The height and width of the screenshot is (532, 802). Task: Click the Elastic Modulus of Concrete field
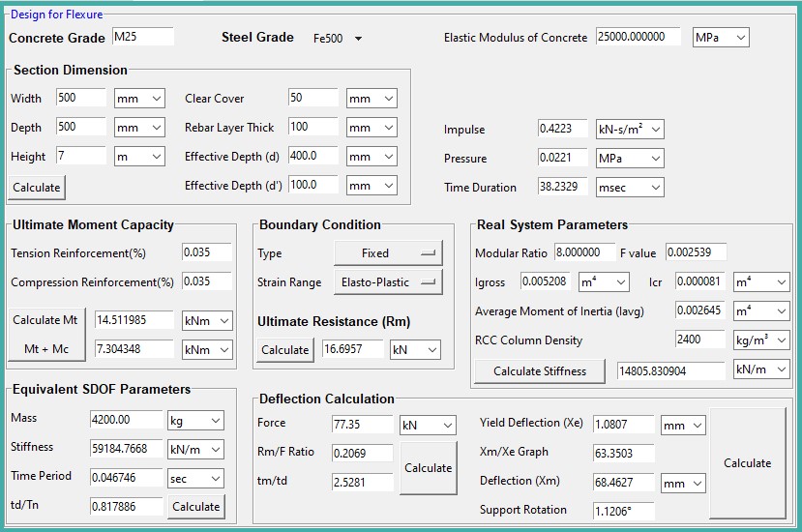click(x=638, y=37)
